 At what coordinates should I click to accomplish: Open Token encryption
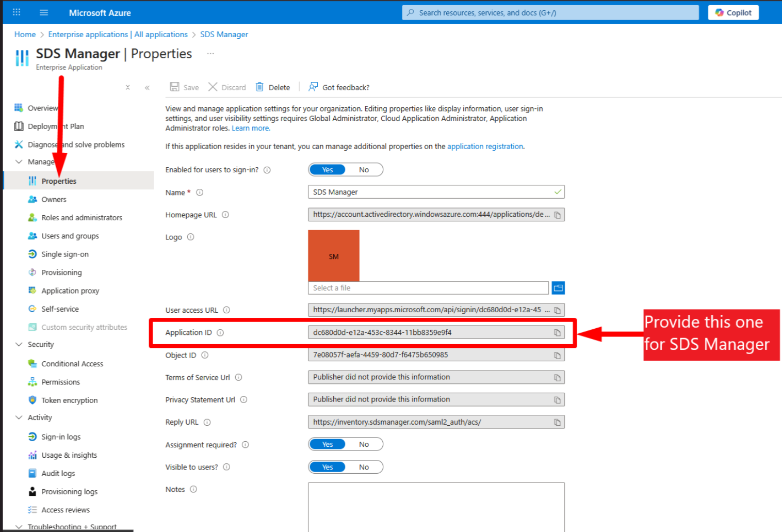[69, 400]
